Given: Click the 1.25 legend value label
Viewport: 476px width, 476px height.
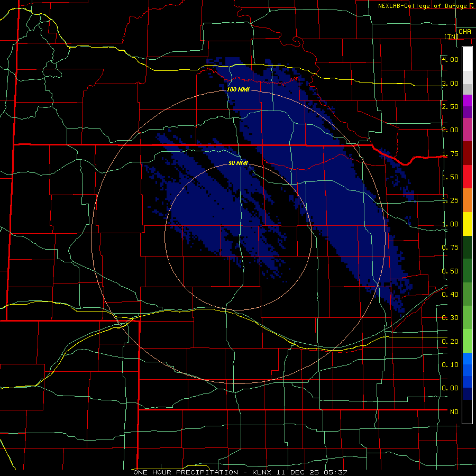Looking at the screenshot, I should pyautogui.click(x=450, y=200).
